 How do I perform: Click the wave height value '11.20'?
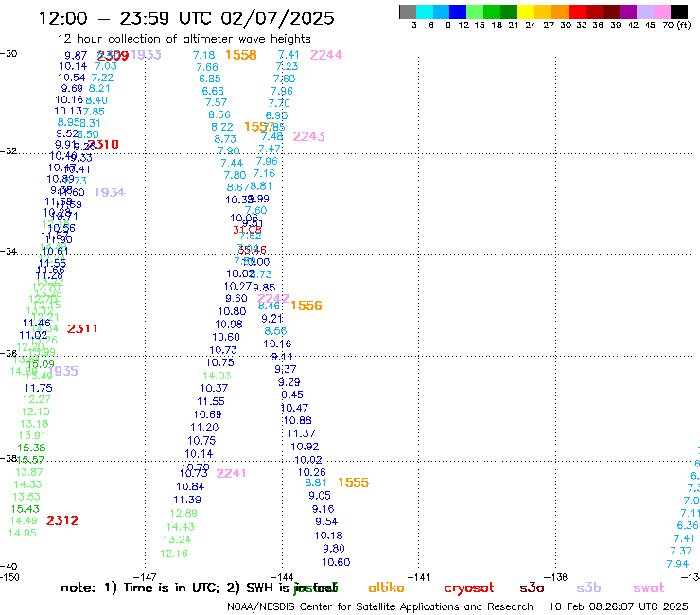204,428
